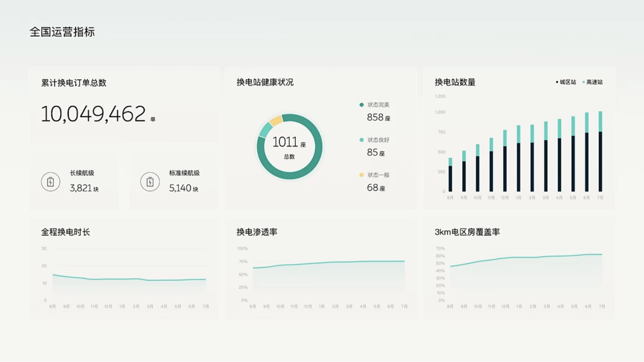Click the 1,200 axis label in 换电站数量
The image size is (644, 362).
440,96
